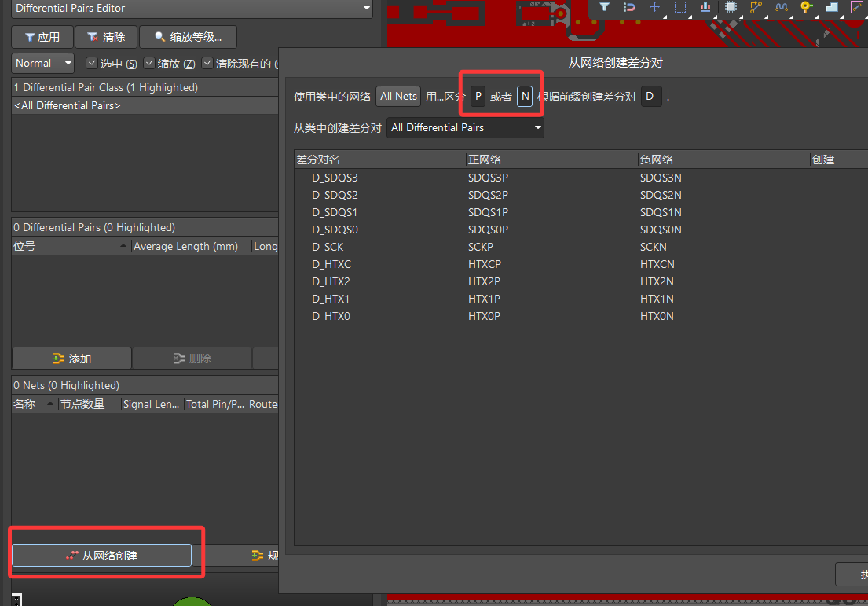Click the 清除 clear filter button
The width and height of the screenshot is (868, 606).
point(106,37)
